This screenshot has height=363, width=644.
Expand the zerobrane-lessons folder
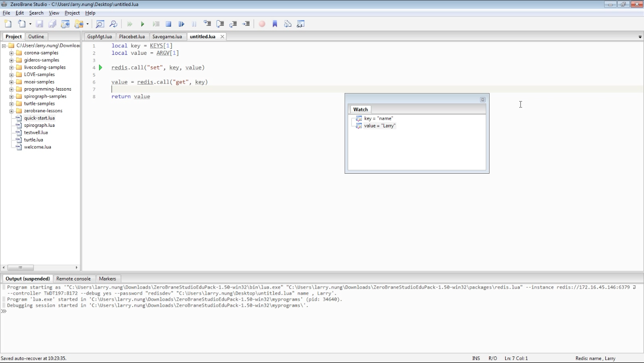[x=12, y=111]
